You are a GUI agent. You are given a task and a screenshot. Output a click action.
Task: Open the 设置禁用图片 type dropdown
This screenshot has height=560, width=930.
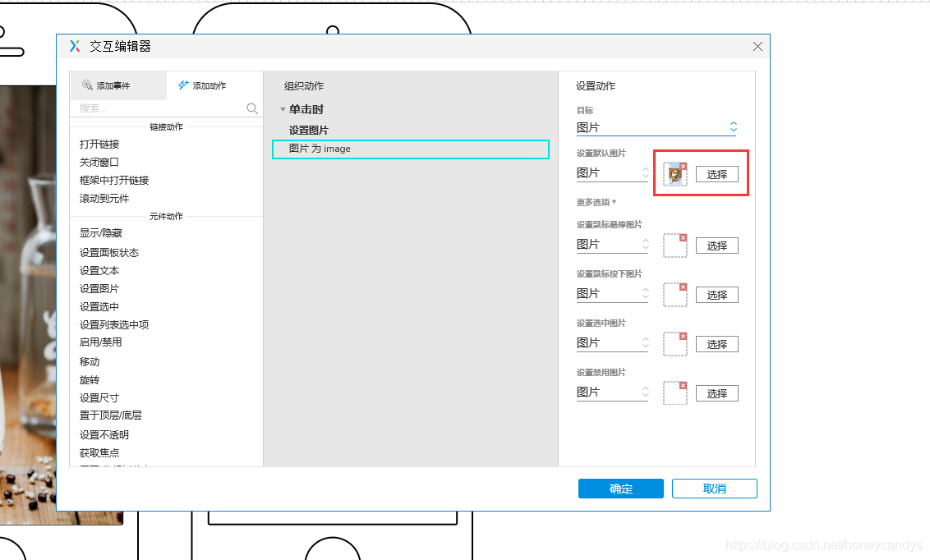pos(612,392)
